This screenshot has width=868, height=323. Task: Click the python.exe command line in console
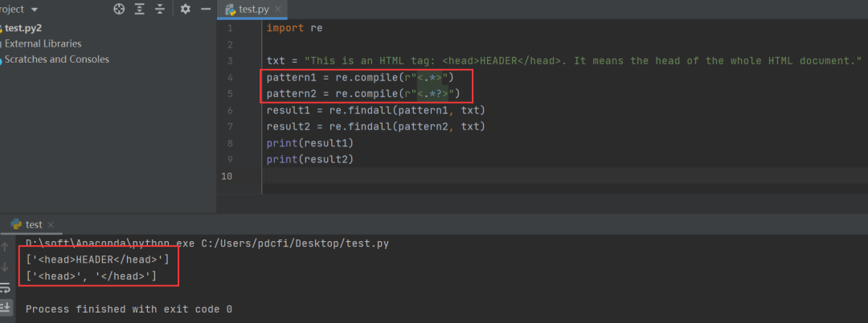(207, 243)
